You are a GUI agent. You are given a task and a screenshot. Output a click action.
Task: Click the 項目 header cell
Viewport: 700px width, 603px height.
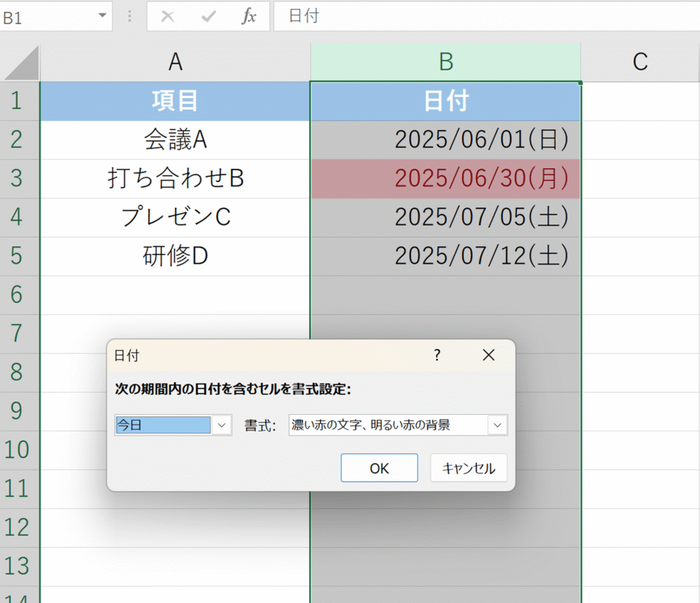click(x=175, y=101)
